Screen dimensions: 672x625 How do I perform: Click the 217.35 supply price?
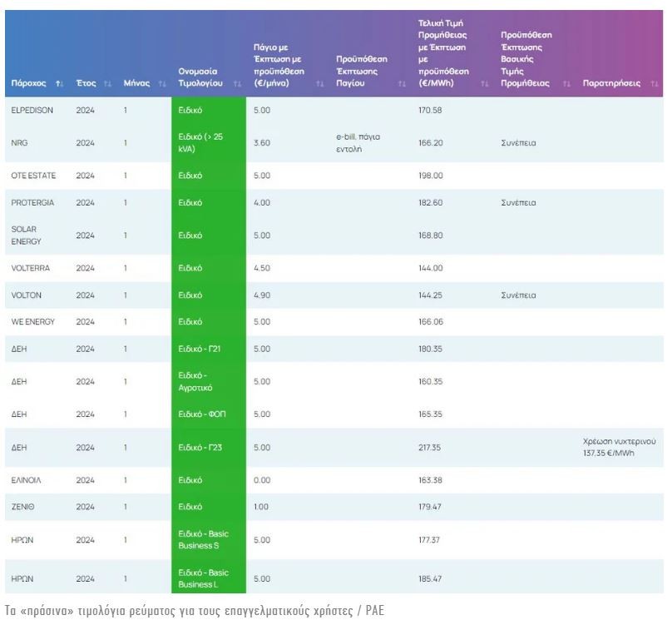[429, 448]
